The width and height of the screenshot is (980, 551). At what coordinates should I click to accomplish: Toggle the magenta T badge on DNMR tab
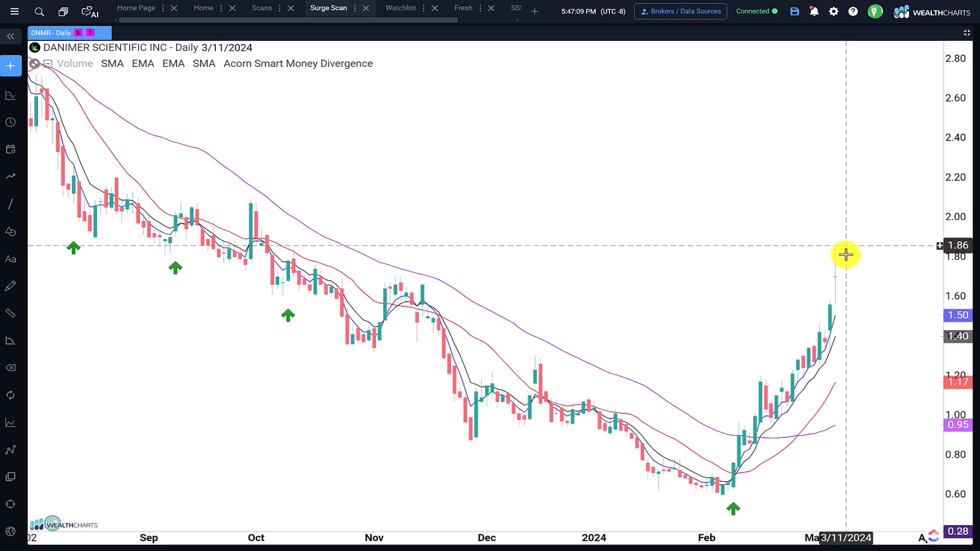[x=90, y=33]
